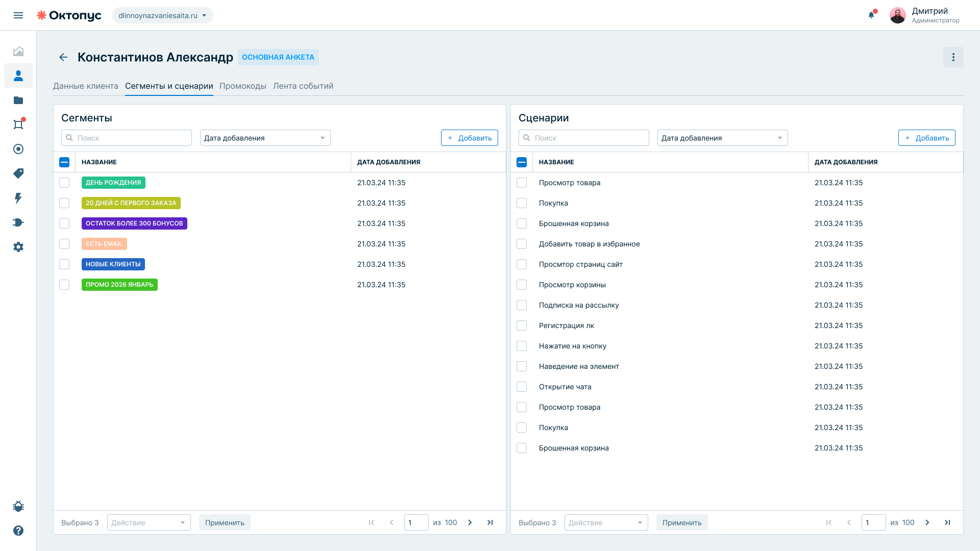Image resolution: width=980 pixels, height=551 pixels.
Task: Open the hamburger menu icon
Action: [x=18, y=15]
